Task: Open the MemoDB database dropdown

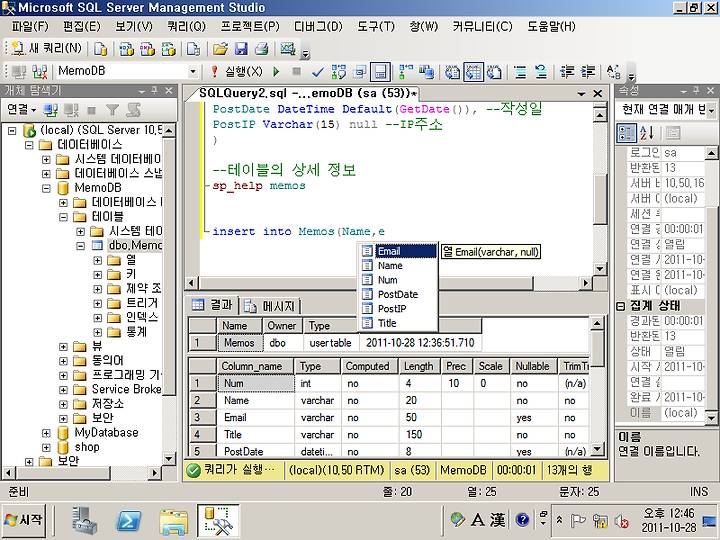Action: coord(193,72)
